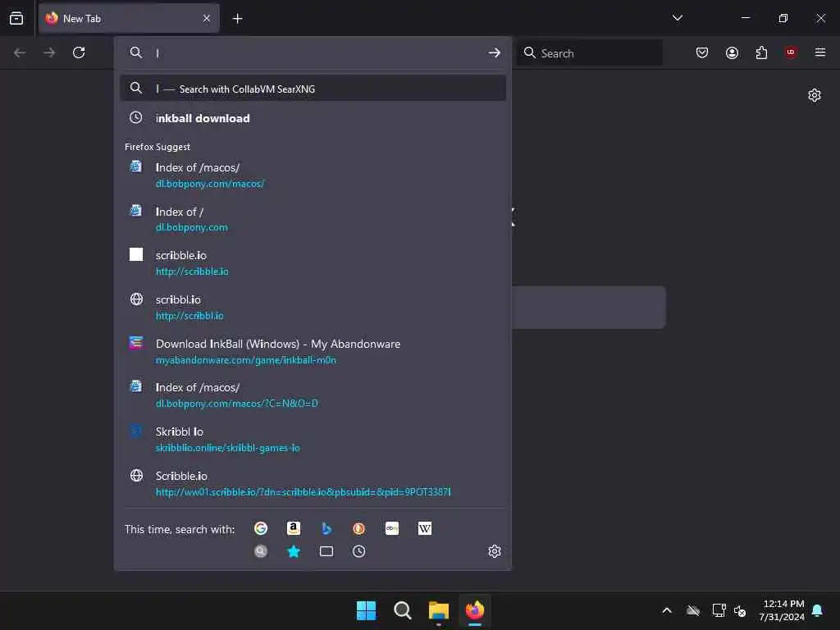The width and height of the screenshot is (840, 630).
Task: Show hidden system tray icons
Action: point(667,610)
